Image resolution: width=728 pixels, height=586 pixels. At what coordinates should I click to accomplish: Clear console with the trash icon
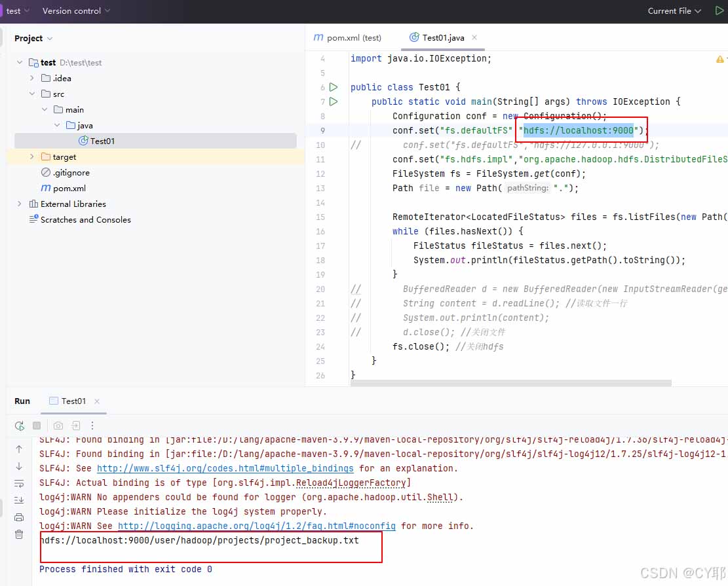[19, 534]
